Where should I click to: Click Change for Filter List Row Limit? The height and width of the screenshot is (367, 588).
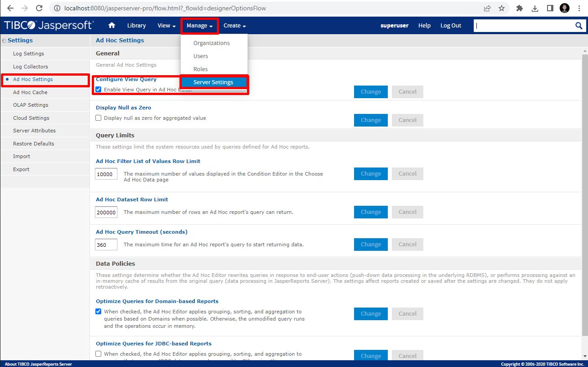371,174
